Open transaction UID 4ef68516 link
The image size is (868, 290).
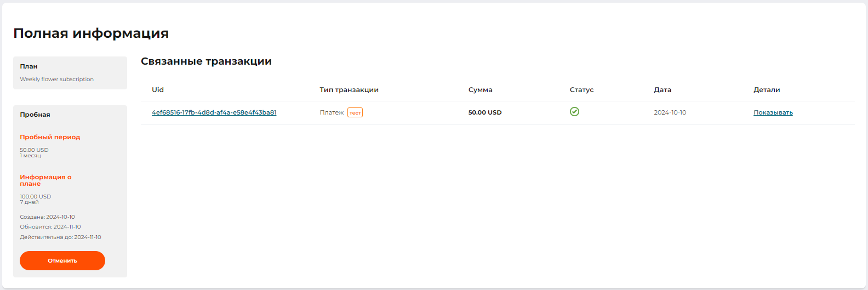214,112
